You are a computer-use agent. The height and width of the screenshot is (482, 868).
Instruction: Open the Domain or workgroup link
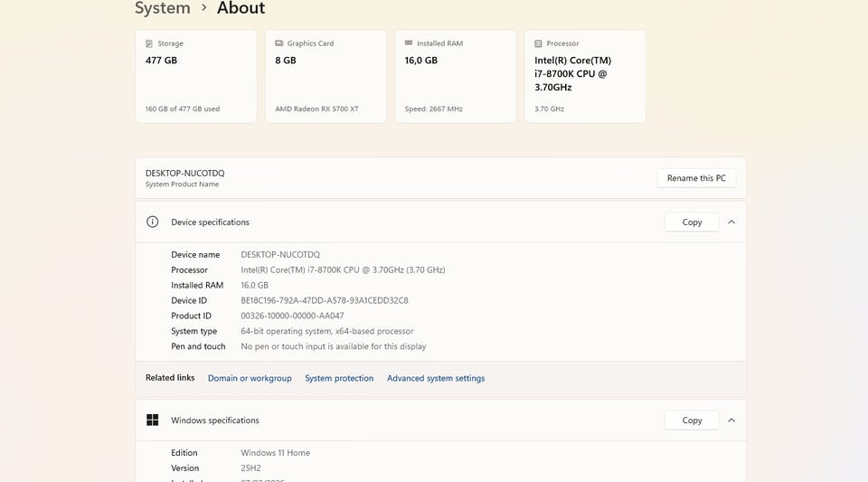tap(250, 378)
